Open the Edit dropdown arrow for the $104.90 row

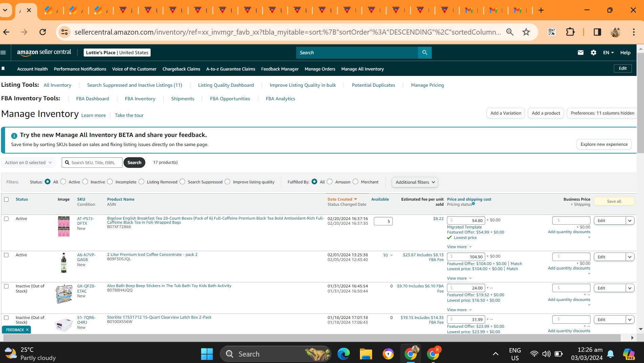(630, 257)
